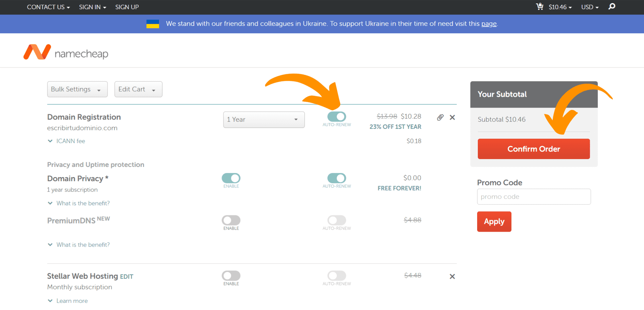Open the $10.46 cart total dropdown
644x310 pixels.
560,7
